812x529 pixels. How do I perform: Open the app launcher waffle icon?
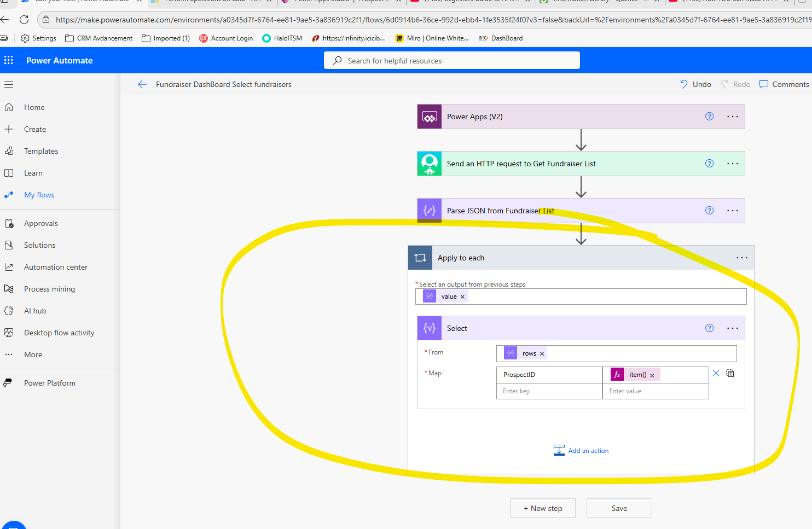pos(9,60)
